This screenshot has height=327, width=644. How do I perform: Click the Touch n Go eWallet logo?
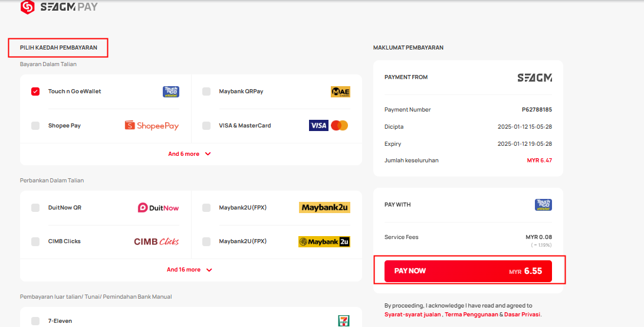pyautogui.click(x=171, y=91)
